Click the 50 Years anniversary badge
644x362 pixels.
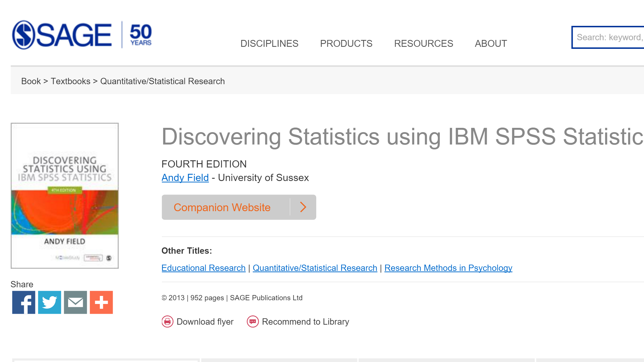click(141, 35)
